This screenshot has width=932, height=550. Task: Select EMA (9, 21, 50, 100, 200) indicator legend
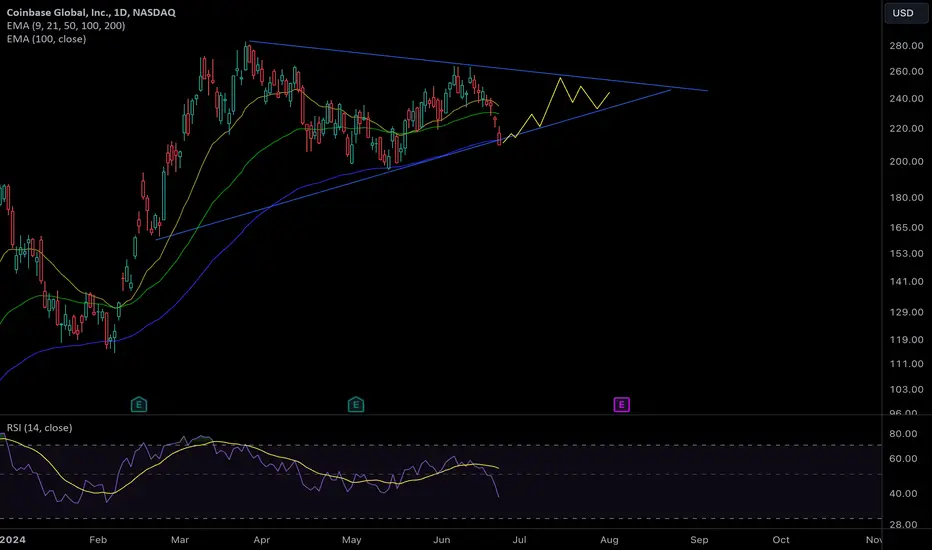[x=66, y=26]
